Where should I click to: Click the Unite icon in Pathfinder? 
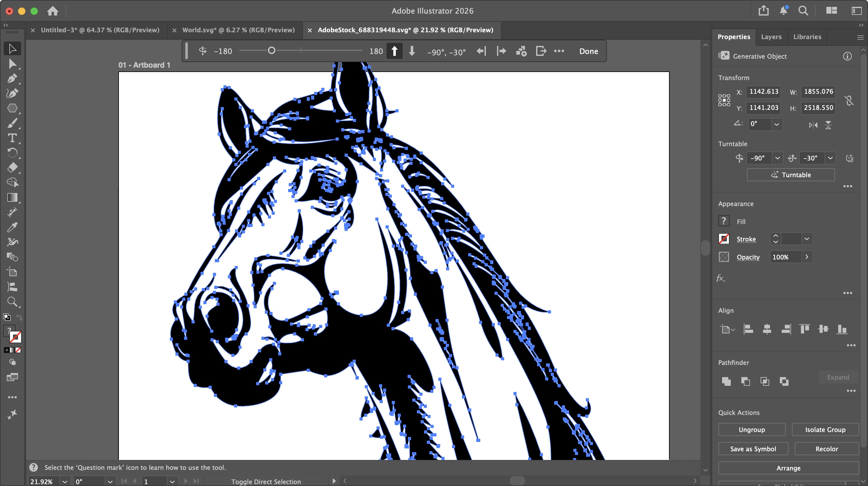point(726,382)
